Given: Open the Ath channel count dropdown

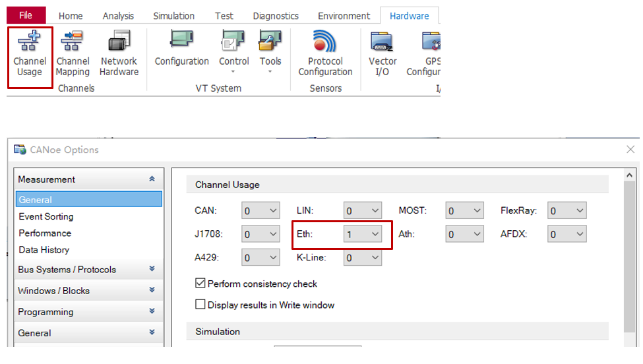Looking at the screenshot, I should [464, 234].
